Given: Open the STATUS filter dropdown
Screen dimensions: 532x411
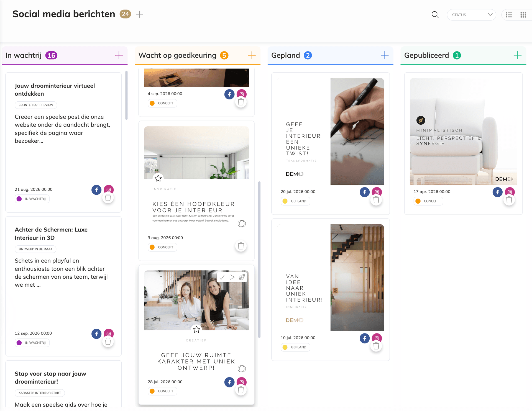Looking at the screenshot, I should (x=471, y=15).
